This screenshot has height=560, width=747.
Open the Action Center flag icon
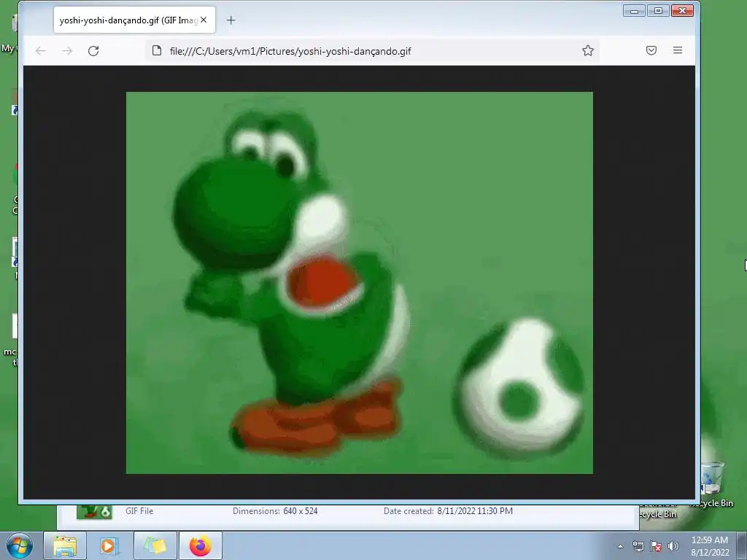tap(656, 546)
